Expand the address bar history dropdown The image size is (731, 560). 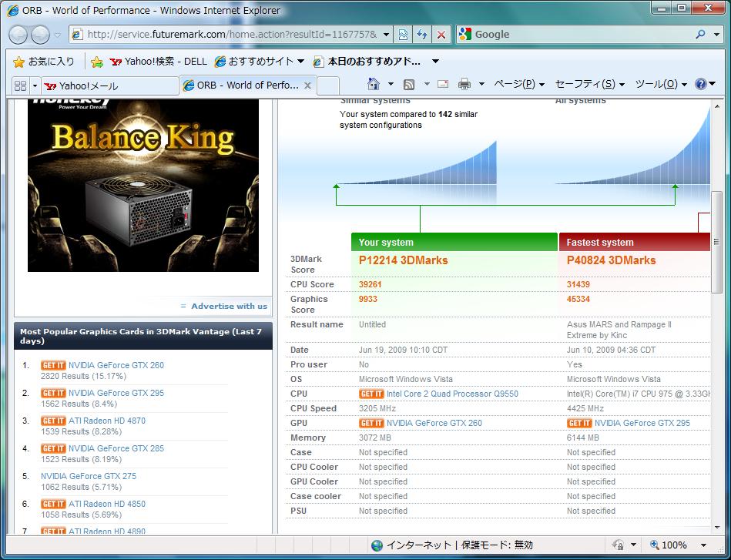pyautogui.click(x=386, y=34)
